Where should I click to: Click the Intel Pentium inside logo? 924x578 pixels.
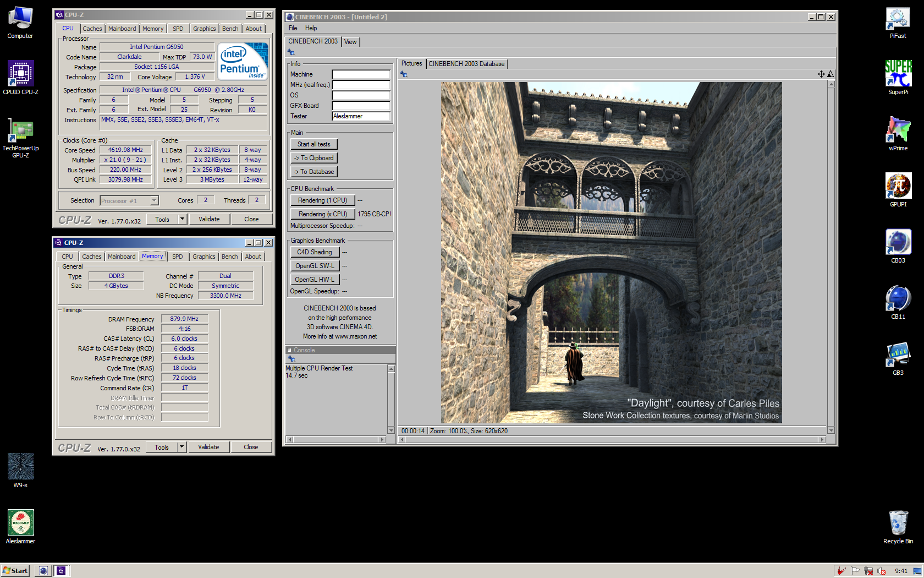[243, 61]
